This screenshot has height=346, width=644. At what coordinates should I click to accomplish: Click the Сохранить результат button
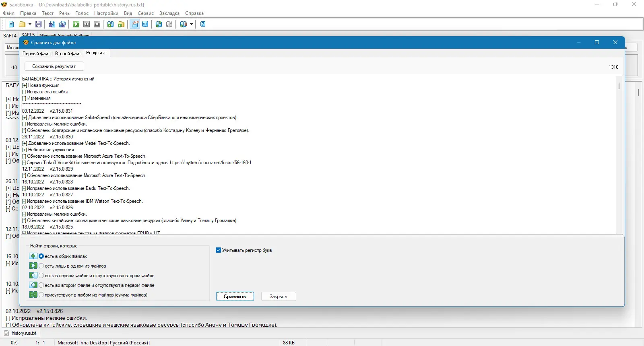[54, 66]
